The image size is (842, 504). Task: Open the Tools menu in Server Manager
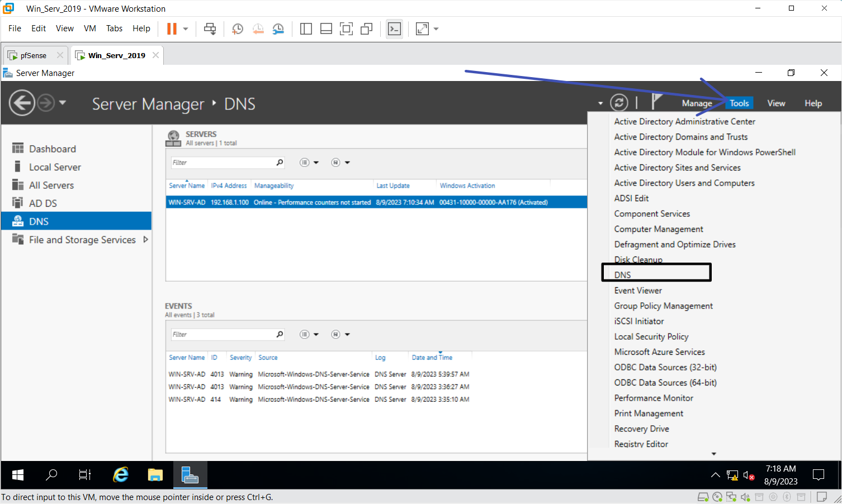[x=739, y=103]
